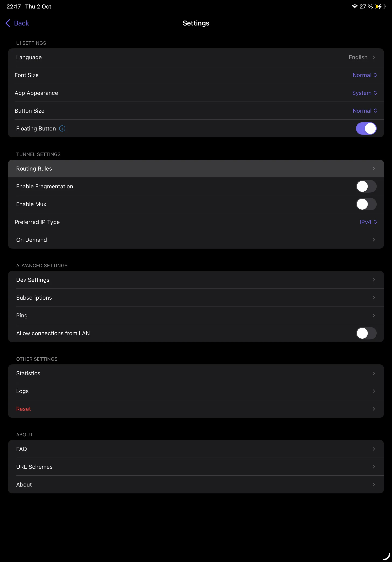
Task: Change App Appearance from System
Action: (365, 93)
